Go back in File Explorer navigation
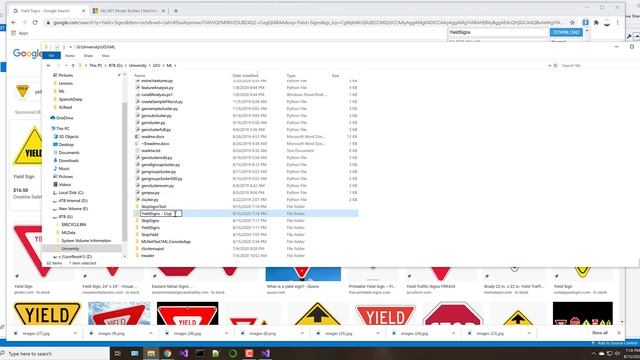Screen dimensions: 640x360 pyautogui.click(x=49, y=65)
